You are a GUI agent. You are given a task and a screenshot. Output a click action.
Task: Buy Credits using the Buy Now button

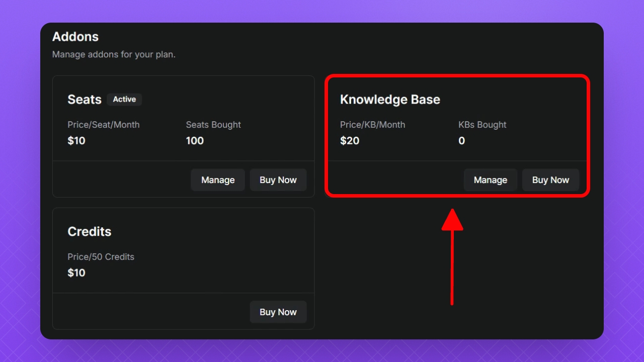point(278,312)
